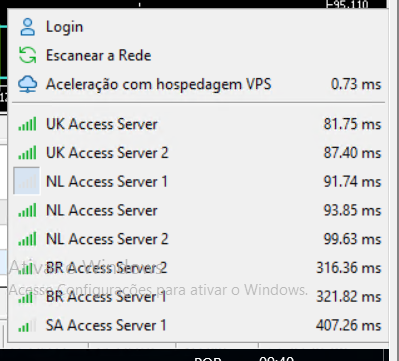Pick the NL Access Server entry

pos(199,210)
